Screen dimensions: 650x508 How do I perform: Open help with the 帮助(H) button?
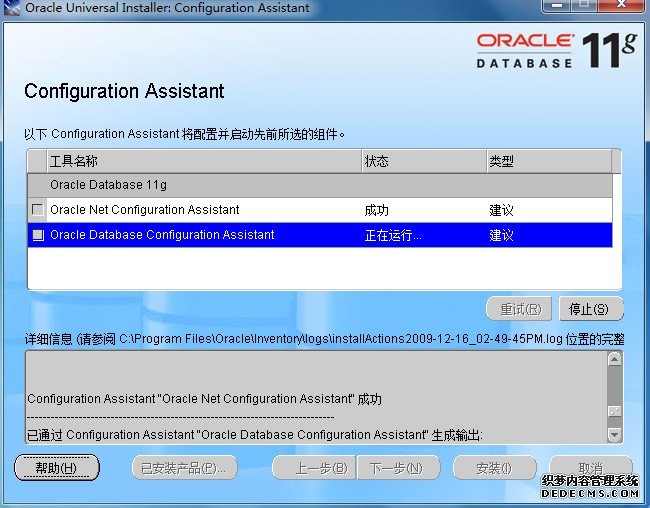pyautogui.click(x=56, y=468)
